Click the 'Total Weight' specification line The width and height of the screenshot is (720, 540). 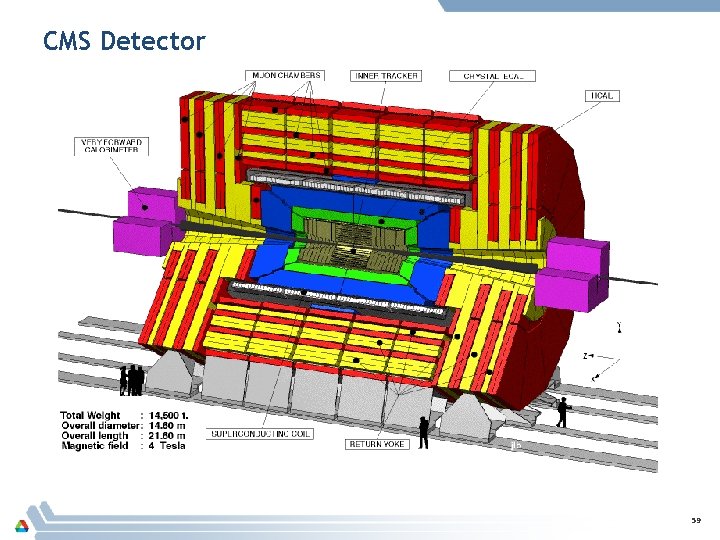124,416
